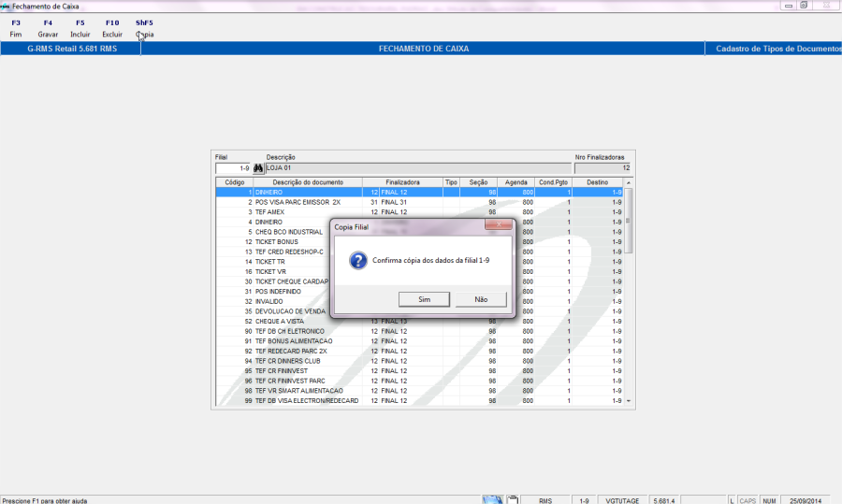
Task: Click the Agenda column header
Action: pyautogui.click(x=516, y=182)
